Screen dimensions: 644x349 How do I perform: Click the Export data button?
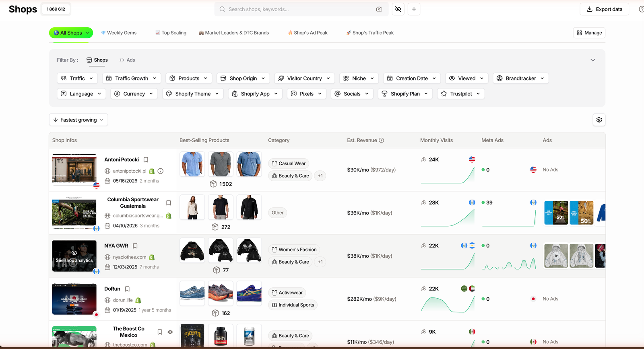(604, 9)
